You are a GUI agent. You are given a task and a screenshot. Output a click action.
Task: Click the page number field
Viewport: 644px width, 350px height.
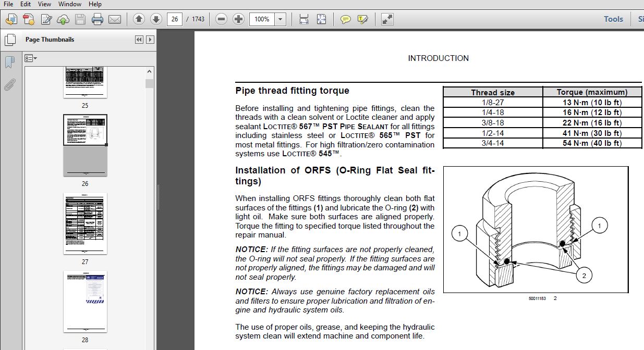[175, 19]
